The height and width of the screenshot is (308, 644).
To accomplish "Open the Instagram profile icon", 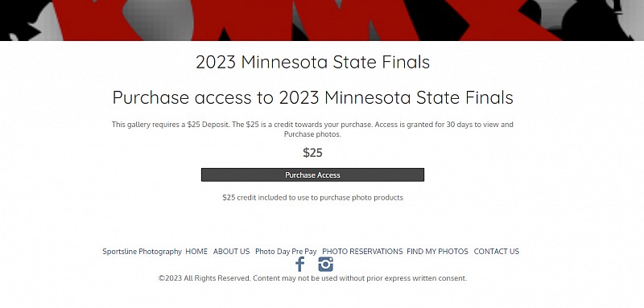I will (x=325, y=264).
